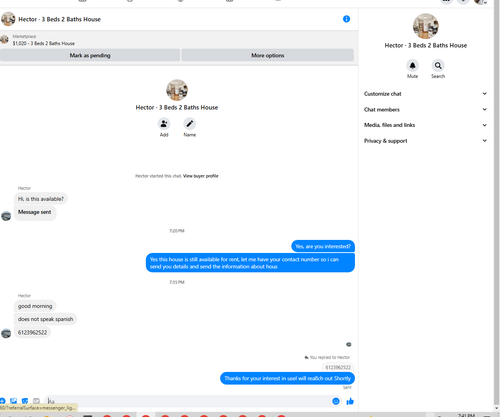Choose a sticker from the composer
Viewport: 500px width, 417px height.
25,401
